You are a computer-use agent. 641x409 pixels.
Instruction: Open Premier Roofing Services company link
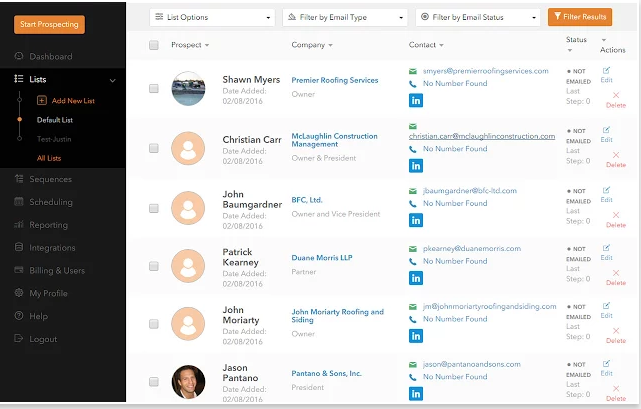click(335, 80)
